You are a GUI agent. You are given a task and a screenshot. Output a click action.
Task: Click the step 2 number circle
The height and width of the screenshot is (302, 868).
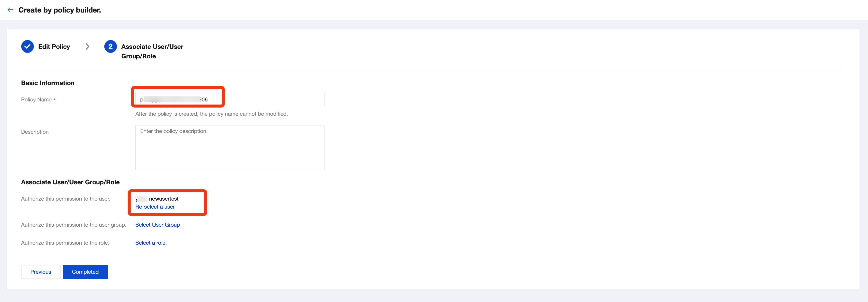110,47
